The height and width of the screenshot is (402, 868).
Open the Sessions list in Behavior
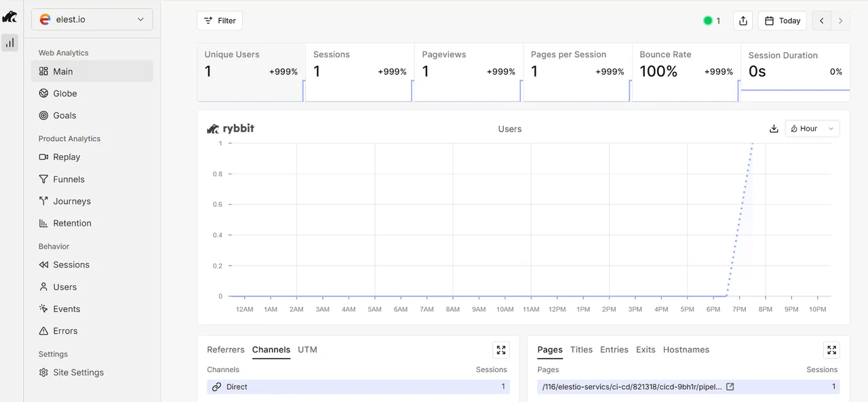(92, 264)
